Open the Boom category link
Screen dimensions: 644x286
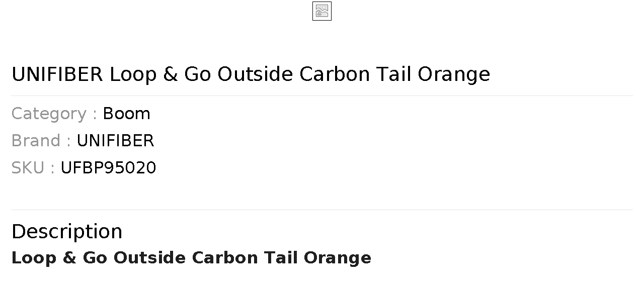coord(126,114)
